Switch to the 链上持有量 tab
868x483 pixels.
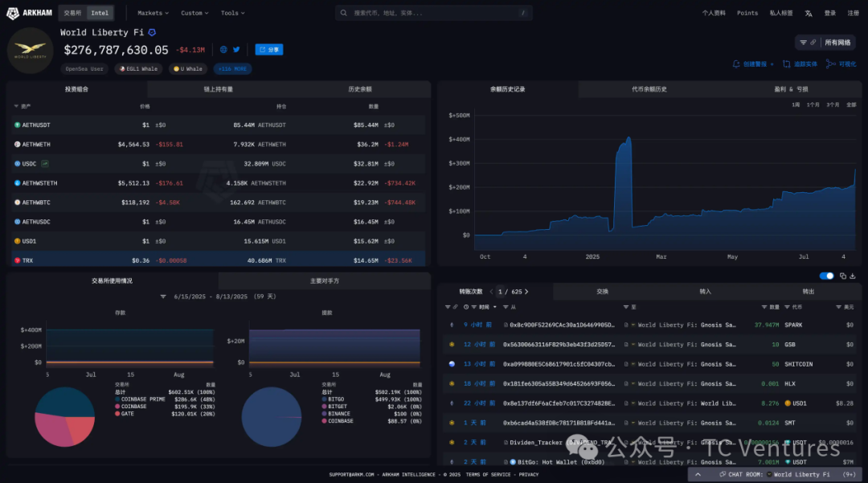218,89
